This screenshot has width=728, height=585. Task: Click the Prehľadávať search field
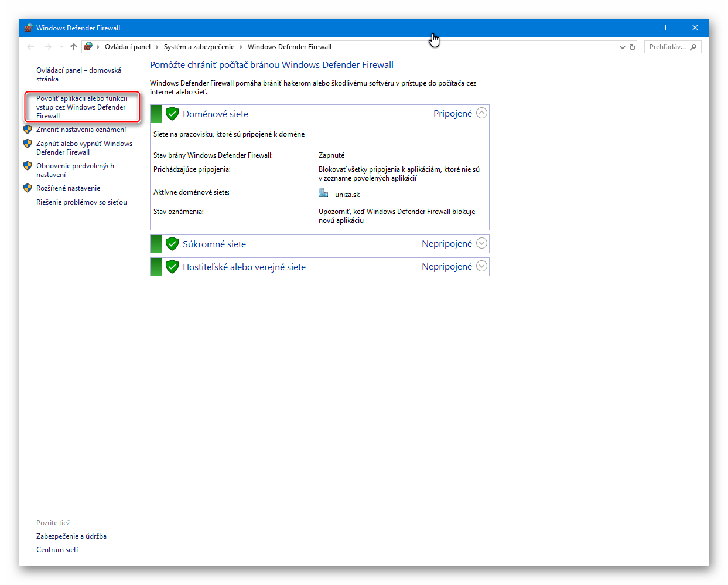click(x=667, y=47)
